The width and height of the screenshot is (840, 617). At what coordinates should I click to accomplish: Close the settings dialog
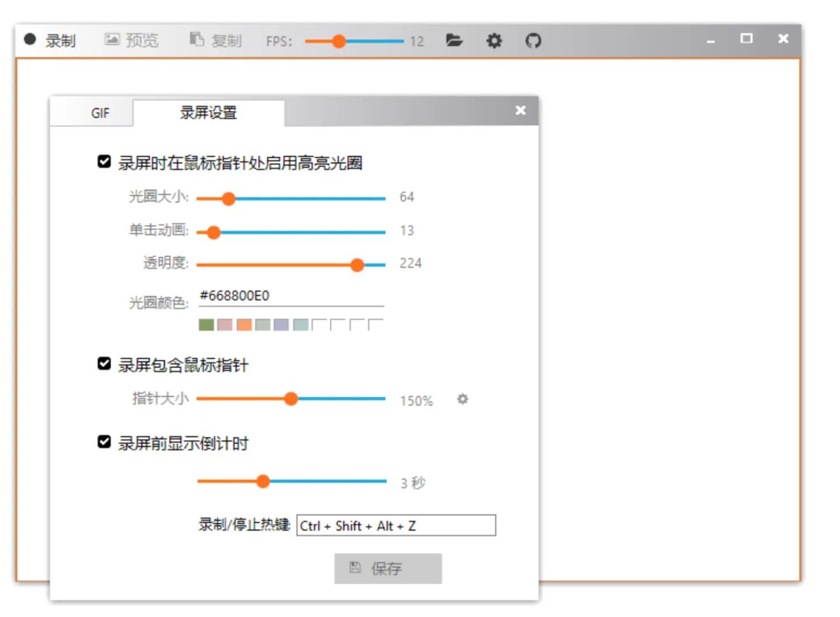[520, 110]
